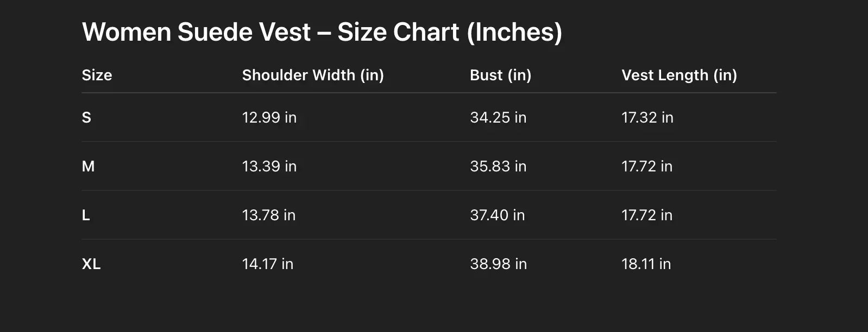Choose the XL size row label
Image resolution: width=868 pixels, height=332 pixels.
click(91, 264)
